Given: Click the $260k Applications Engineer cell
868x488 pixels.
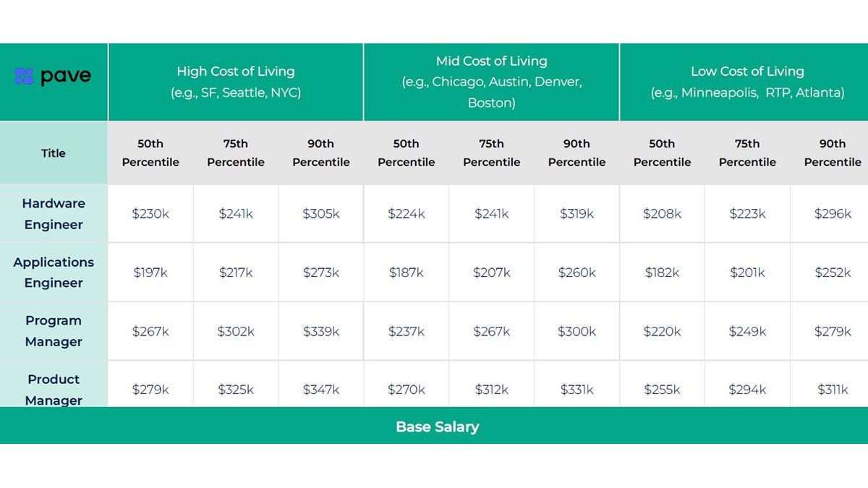Looking at the screenshot, I should (576, 273).
